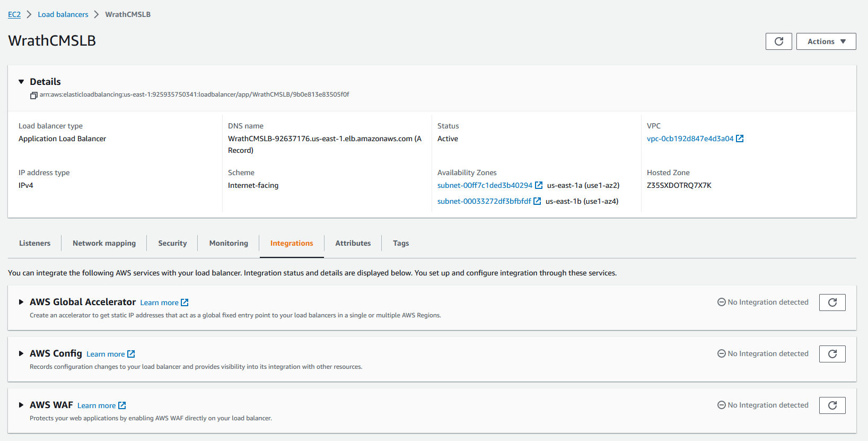The width and height of the screenshot is (868, 441).
Task: Refresh the AWS WAF integration status
Action: 832,405
